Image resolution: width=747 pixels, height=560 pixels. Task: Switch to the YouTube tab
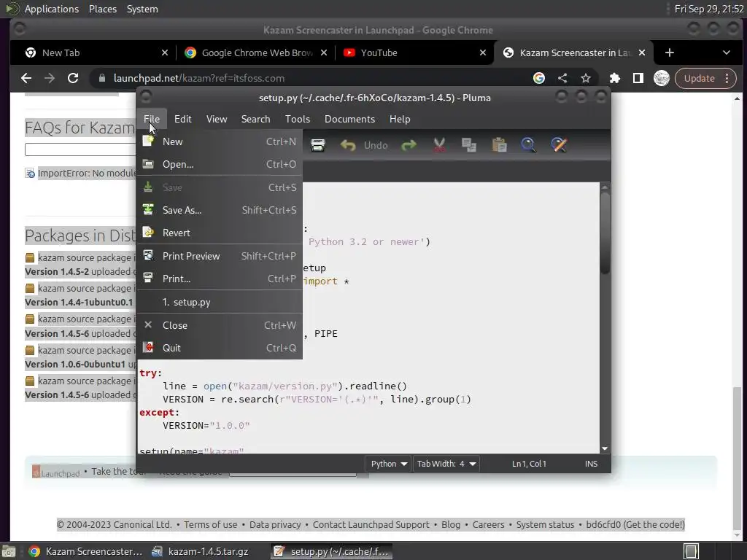(x=413, y=52)
